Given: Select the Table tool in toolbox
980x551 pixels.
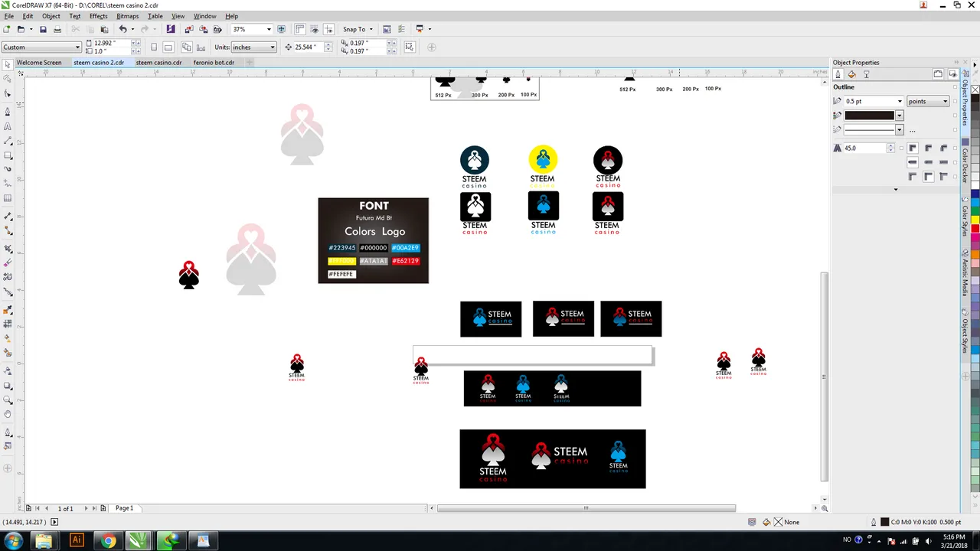Looking at the screenshot, I should click(8, 198).
